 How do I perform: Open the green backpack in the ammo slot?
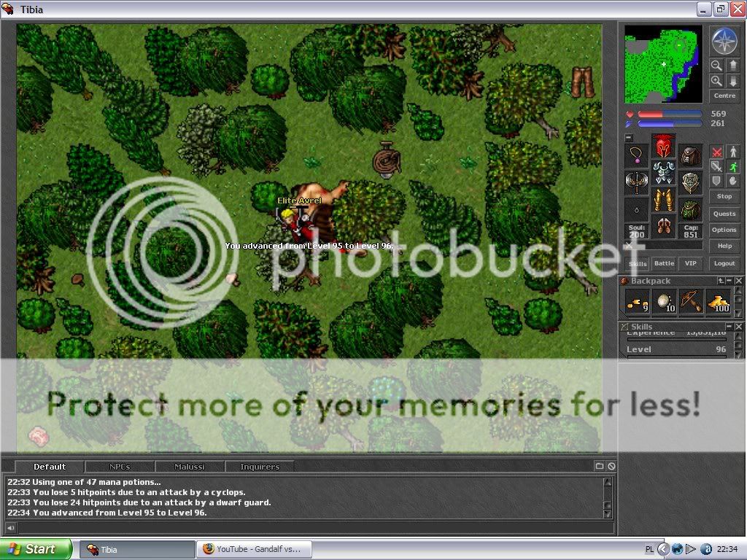click(x=690, y=209)
